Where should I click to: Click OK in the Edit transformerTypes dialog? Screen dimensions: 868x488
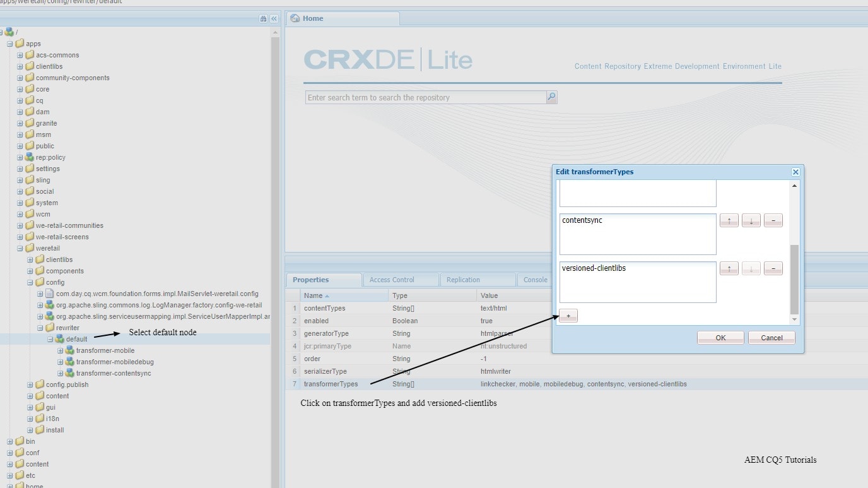point(720,337)
